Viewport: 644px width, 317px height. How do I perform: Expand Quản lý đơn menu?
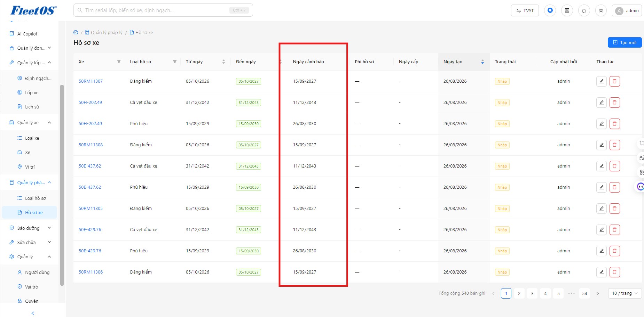(31, 48)
